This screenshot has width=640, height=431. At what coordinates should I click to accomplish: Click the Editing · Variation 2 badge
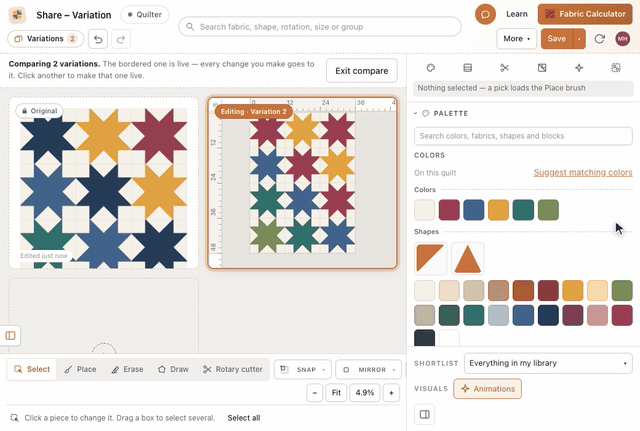click(253, 111)
